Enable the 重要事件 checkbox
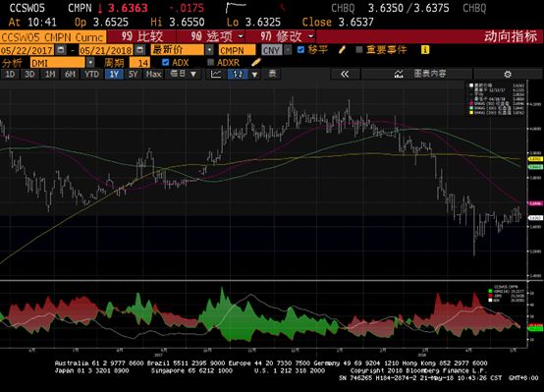The image size is (544, 392). point(359,50)
